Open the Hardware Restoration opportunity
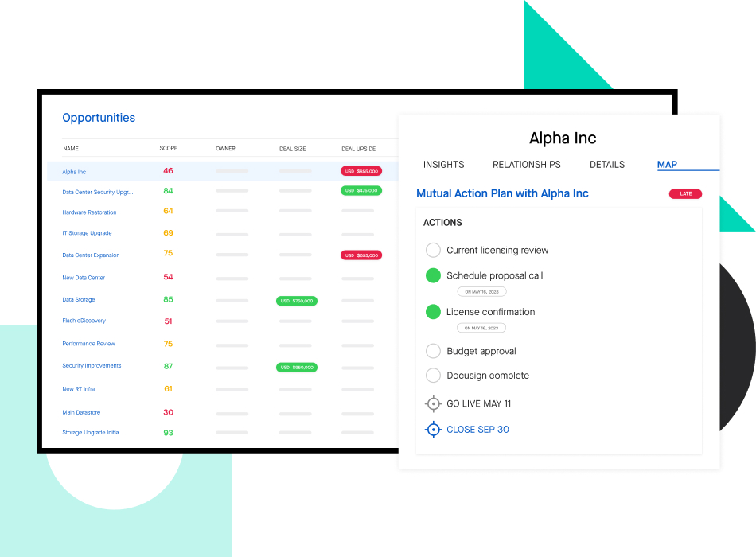756x557 pixels. click(89, 212)
